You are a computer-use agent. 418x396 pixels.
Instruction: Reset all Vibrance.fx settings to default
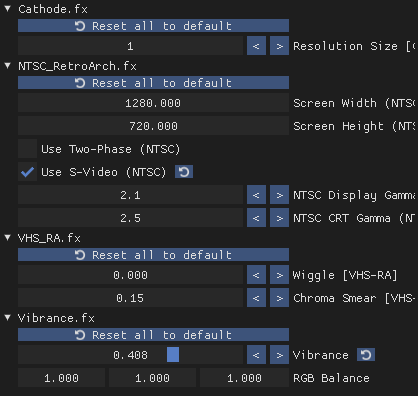tap(153, 335)
